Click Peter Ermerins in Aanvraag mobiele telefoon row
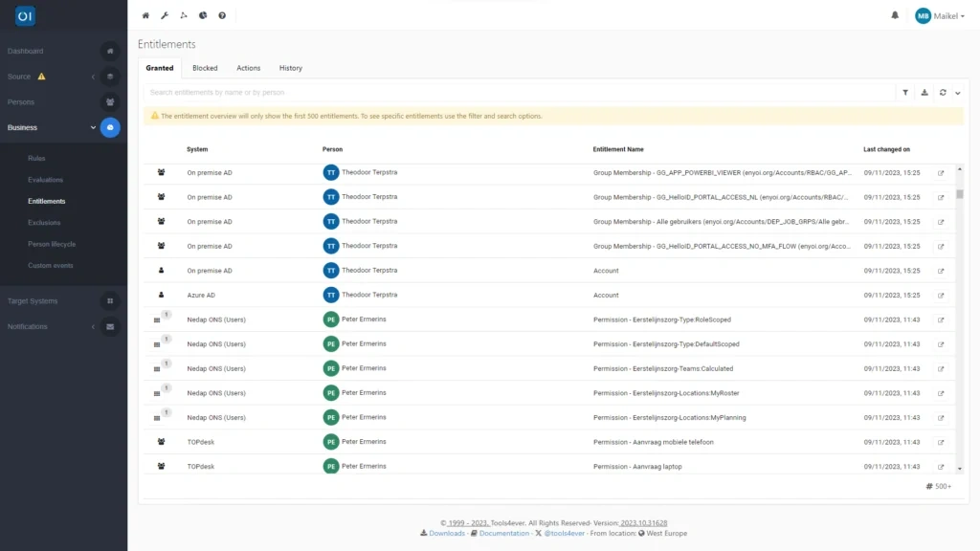The image size is (980, 551). [x=364, y=442]
